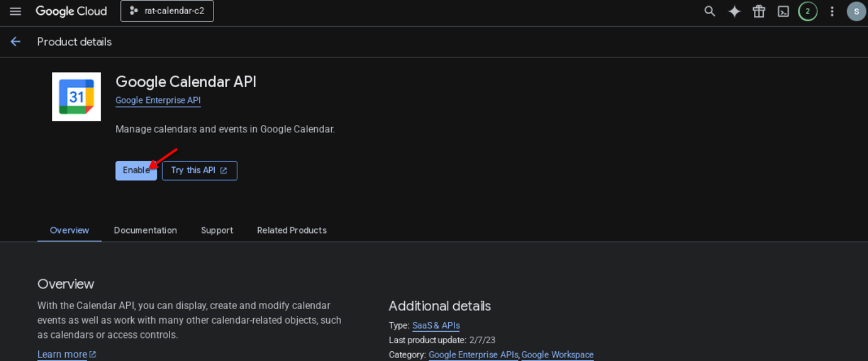The height and width of the screenshot is (361, 868).
Task: Switch to the Overview tab
Action: point(70,231)
